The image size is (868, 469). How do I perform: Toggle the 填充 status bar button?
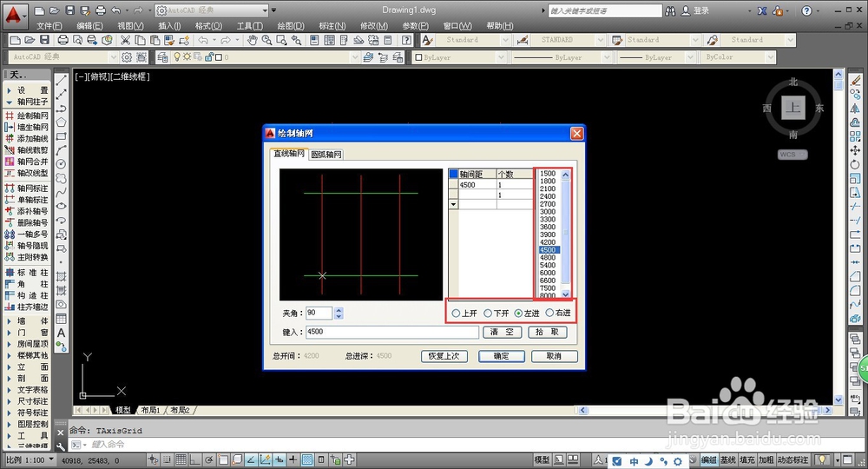[746, 460]
